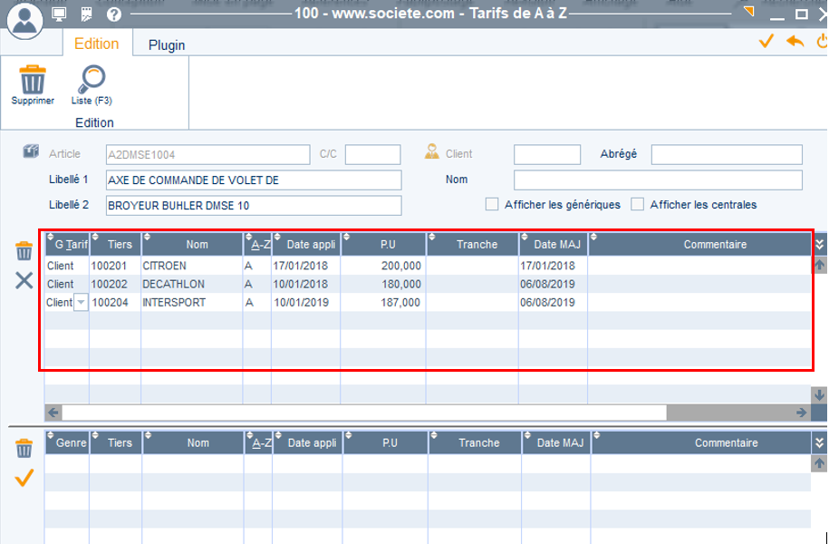The width and height of the screenshot is (829, 544).
Task: Click the Article box icon
Action: click(x=31, y=152)
